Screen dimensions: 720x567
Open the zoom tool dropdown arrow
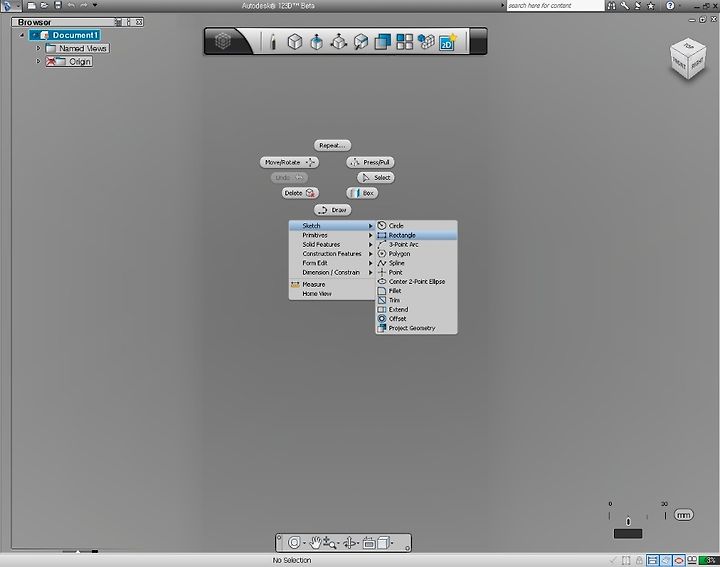coord(339,543)
